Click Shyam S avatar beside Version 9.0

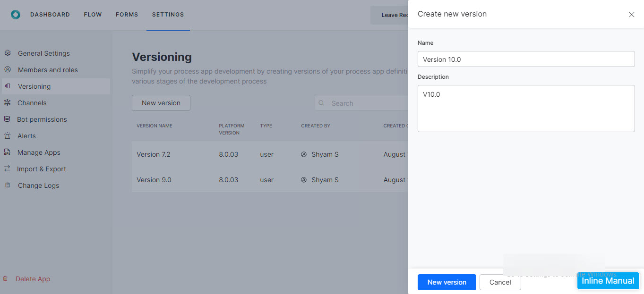(x=304, y=179)
